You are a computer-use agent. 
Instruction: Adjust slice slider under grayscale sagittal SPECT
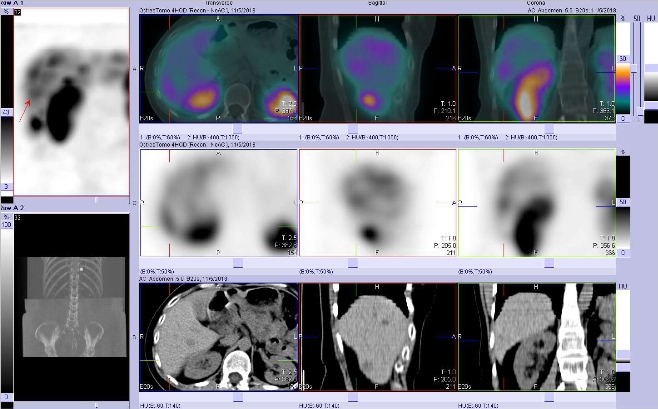[353, 263]
